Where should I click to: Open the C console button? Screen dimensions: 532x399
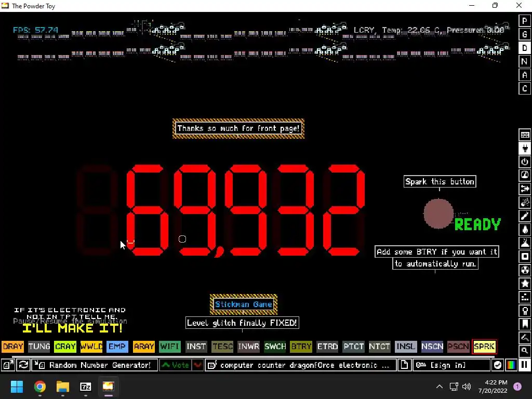(525, 89)
